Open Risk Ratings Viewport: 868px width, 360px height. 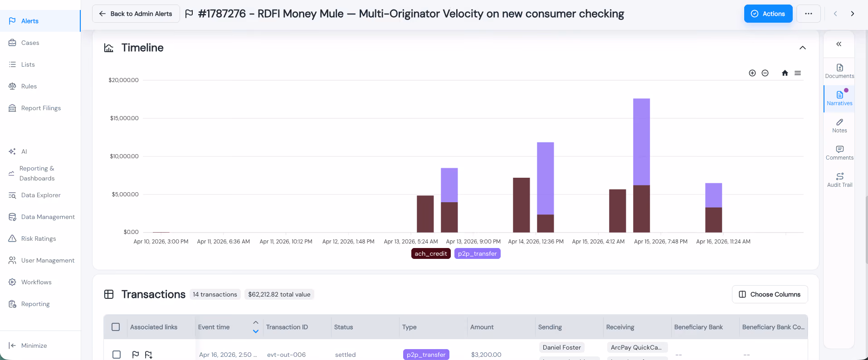[x=40, y=238]
